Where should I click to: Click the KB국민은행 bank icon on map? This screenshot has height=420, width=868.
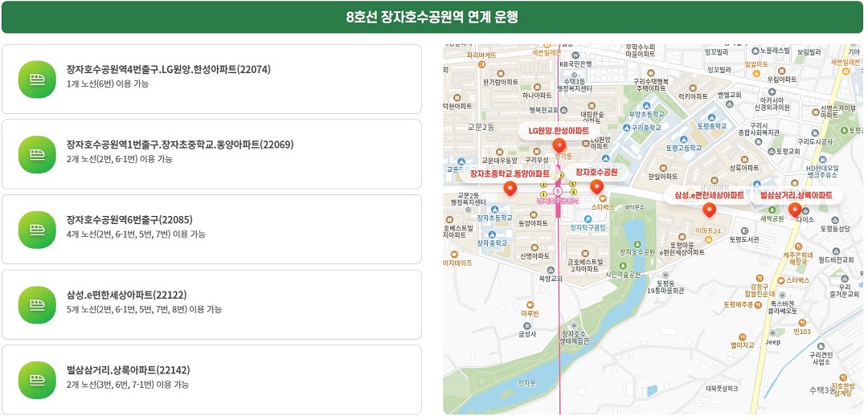[x=575, y=55]
